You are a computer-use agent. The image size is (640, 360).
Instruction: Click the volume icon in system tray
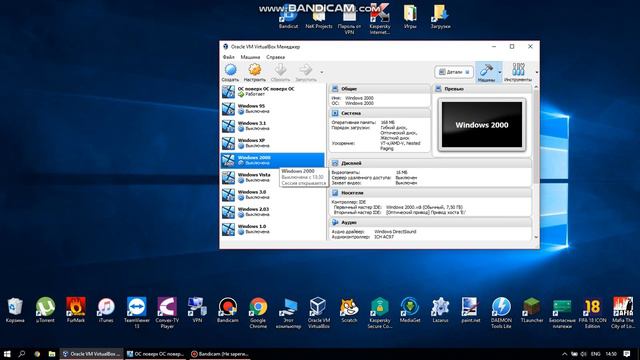[x=584, y=354]
